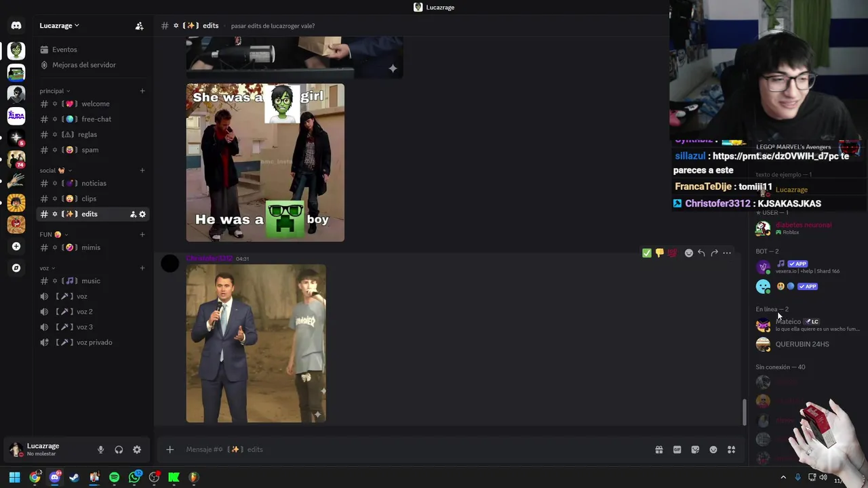
Task: Open system volume speaker icon
Action: (823, 477)
